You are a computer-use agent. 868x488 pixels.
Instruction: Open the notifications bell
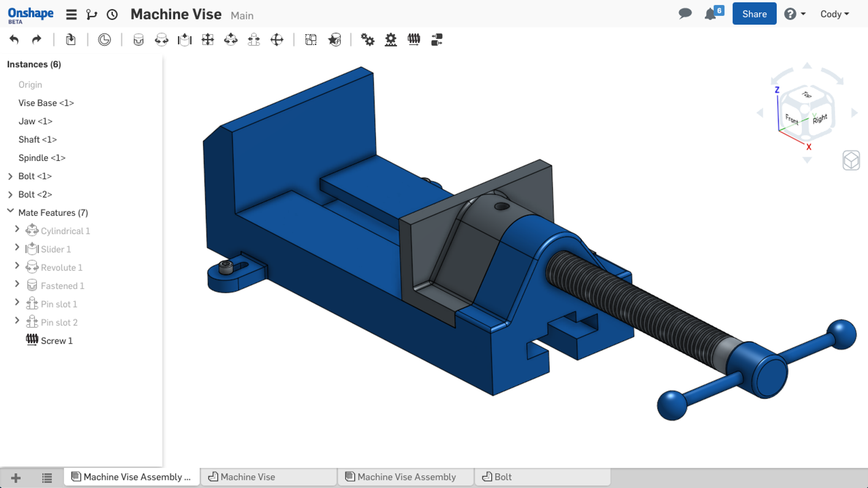[x=711, y=14]
